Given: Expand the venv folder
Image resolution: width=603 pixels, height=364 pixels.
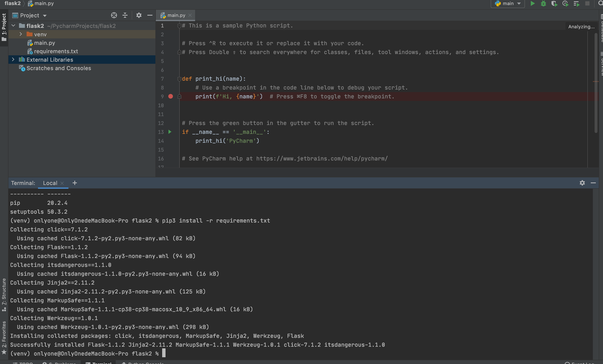Looking at the screenshot, I should pos(21,34).
